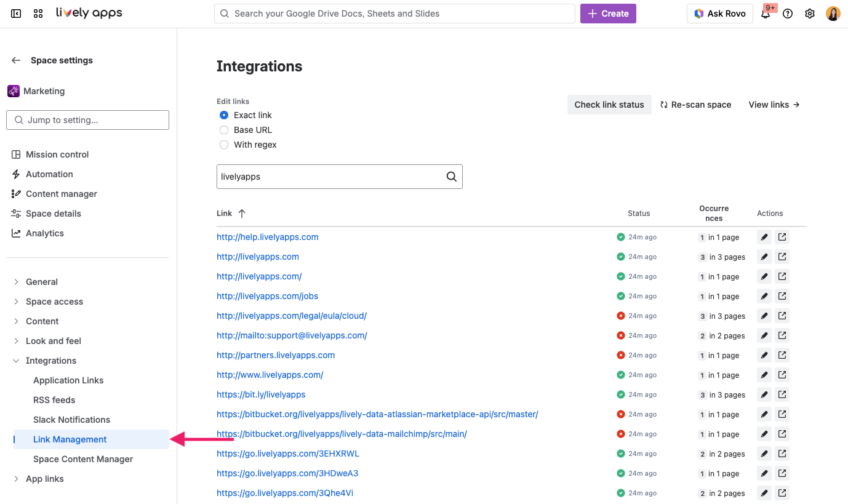Select Mission control in the sidebar

(57, 154)
